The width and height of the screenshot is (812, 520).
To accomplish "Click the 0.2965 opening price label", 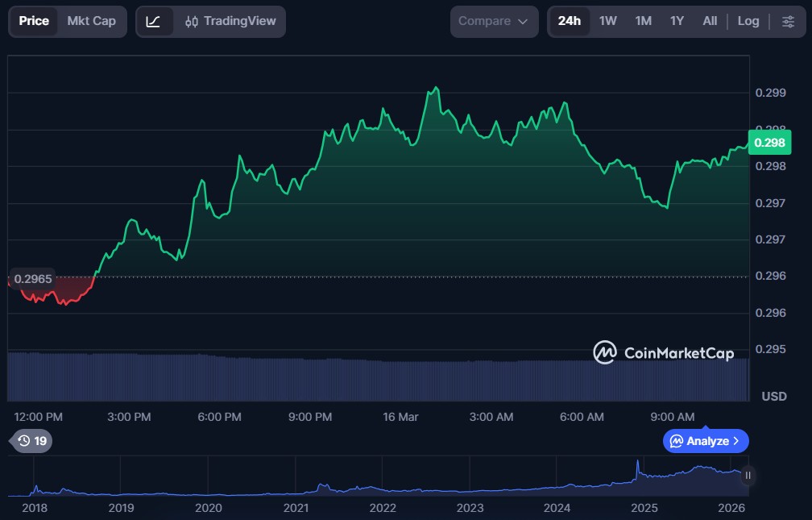I will (x=33, y=279).
